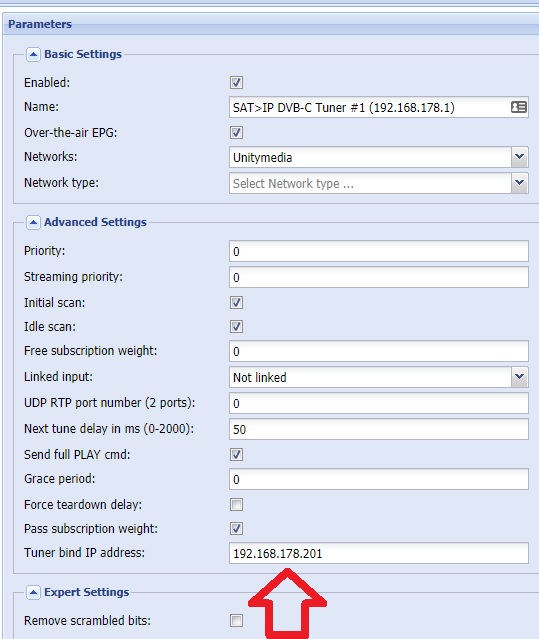Click the Tuner bind IP address field

379,553
